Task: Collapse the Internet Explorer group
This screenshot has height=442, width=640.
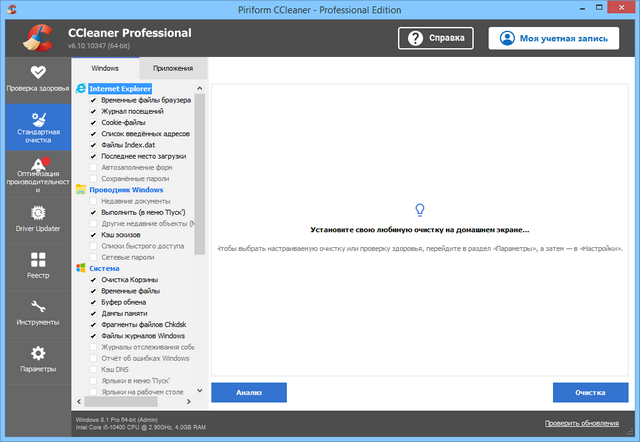Action: tap(119, 89)
